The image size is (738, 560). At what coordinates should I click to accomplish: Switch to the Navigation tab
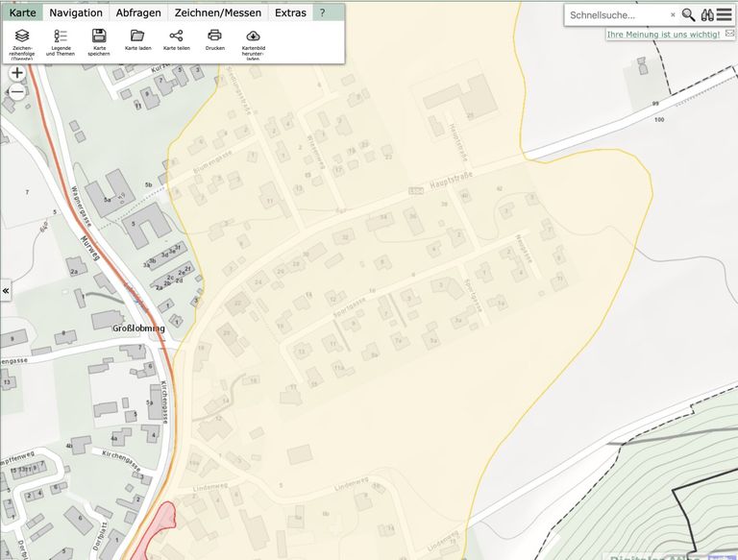coord(76,12)
